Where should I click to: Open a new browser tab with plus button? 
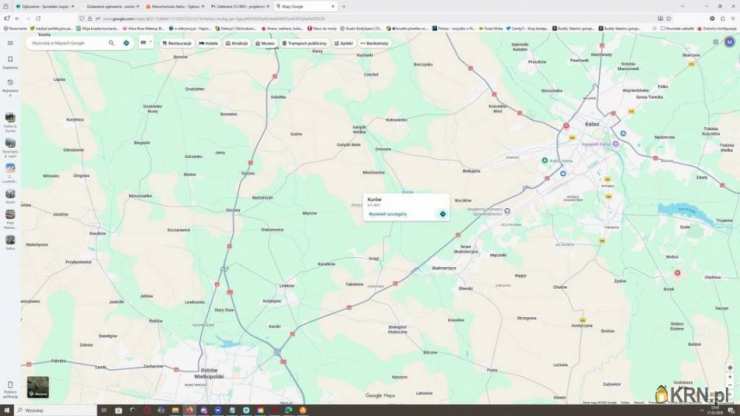[x=344, y=7]
